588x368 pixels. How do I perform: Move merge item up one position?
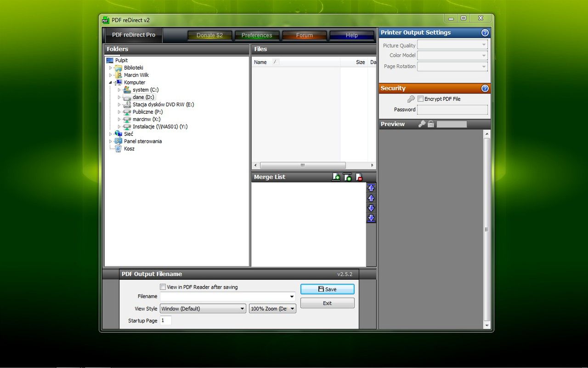[371, 198]
